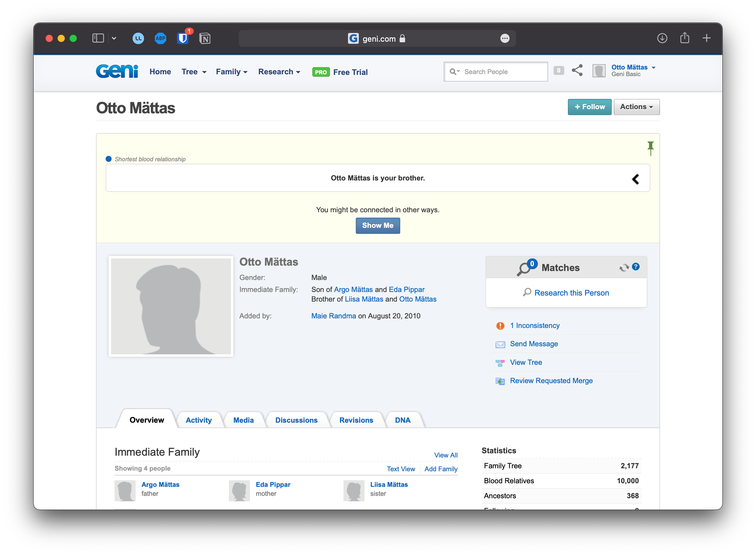756x554 pixels.
Task: Collapse the relationship path chevron
Action: (635, 179)
